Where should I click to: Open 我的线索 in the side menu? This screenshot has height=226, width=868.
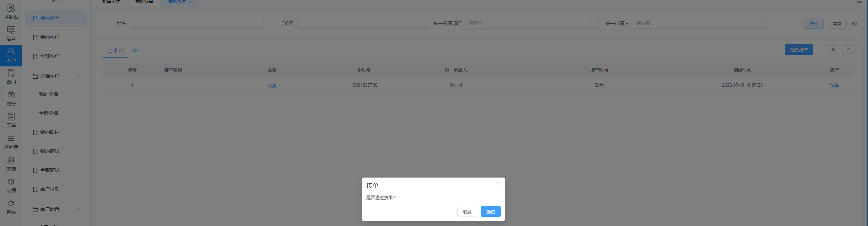pos(56,18)
